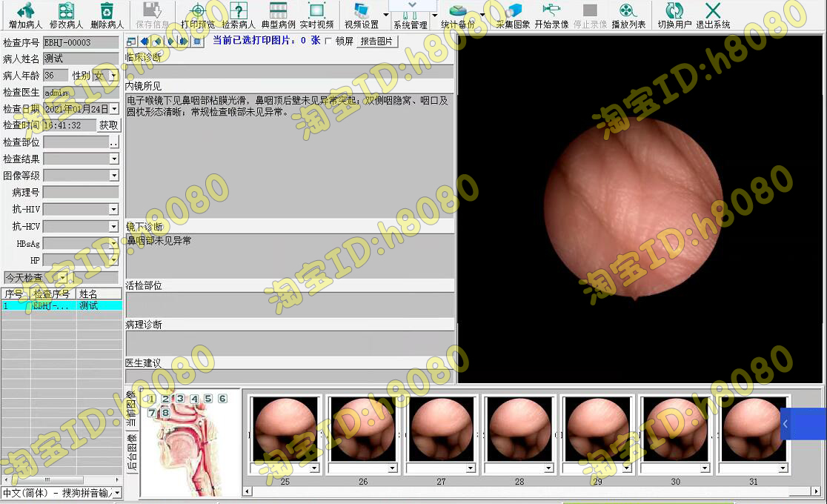This screenshot has width=827, height=504.
Task: Click the 删除病人 (delete patient) trash icon
Action: pos(107,15)
